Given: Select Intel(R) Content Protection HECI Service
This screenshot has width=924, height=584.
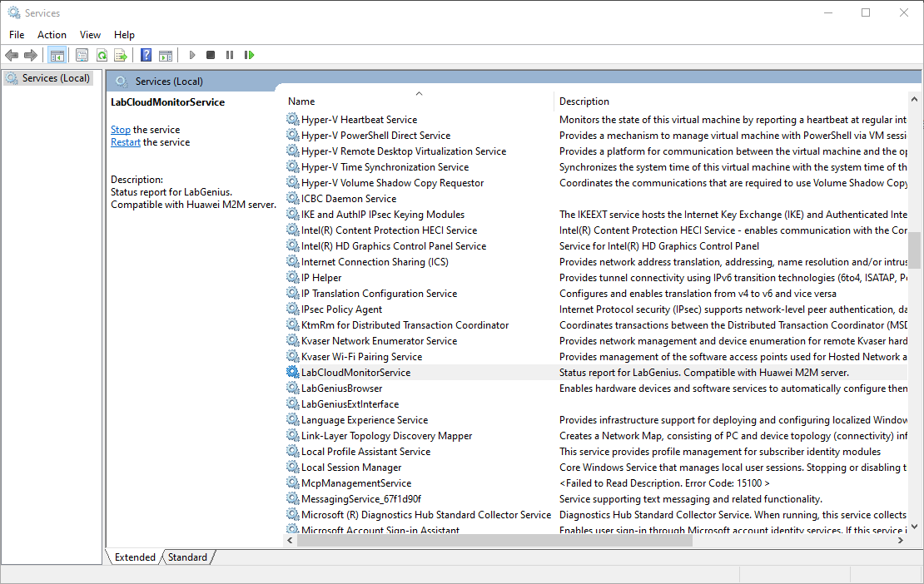Looking at the screenshot, I should point(389,230).
